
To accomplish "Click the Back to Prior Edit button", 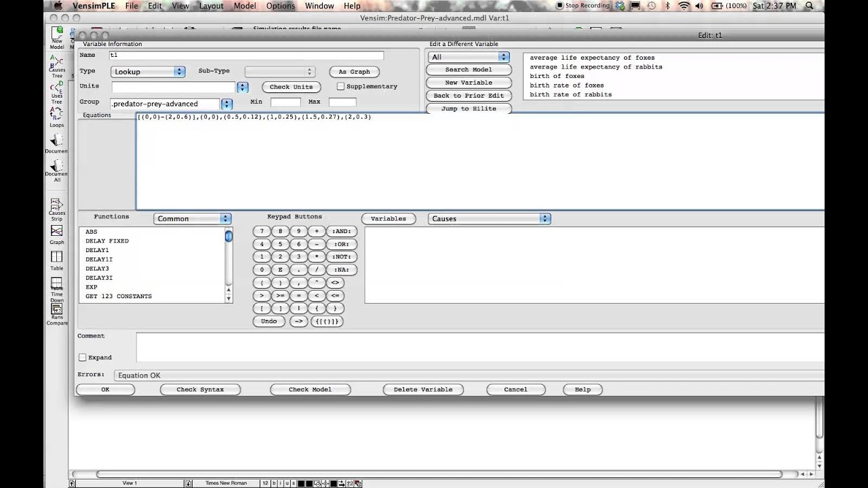I will [x=469, y=96].
